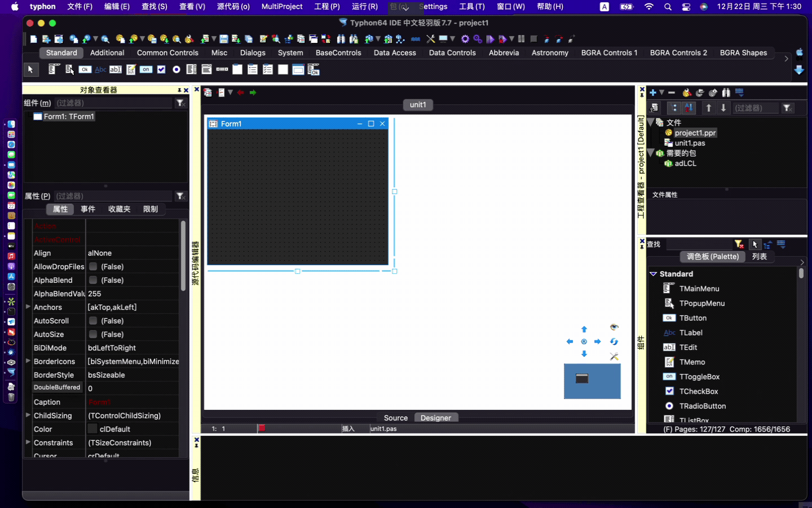Switch to the Common Controls tab
Screen dimensions: 812x508
(167, 52)
